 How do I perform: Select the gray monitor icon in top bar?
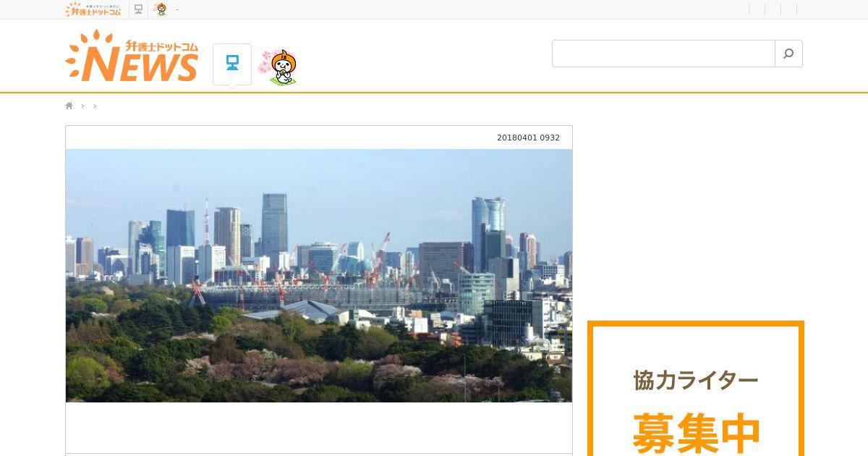coord(138,9)
